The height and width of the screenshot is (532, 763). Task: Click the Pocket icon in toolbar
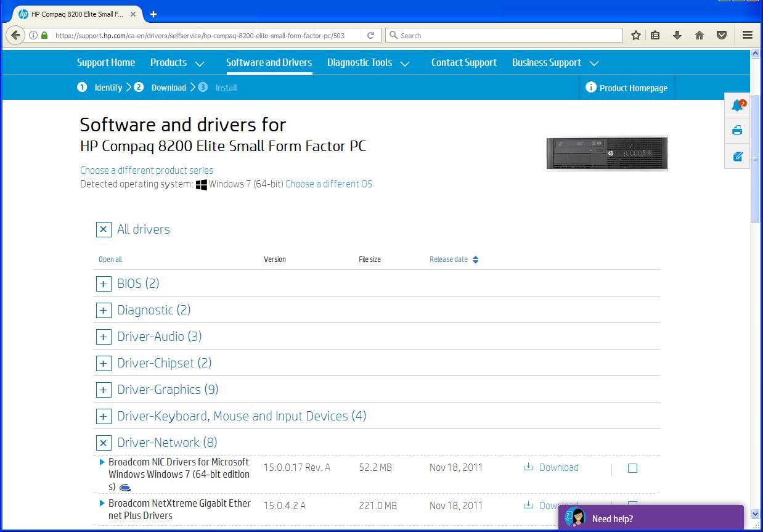coord(721,35)
